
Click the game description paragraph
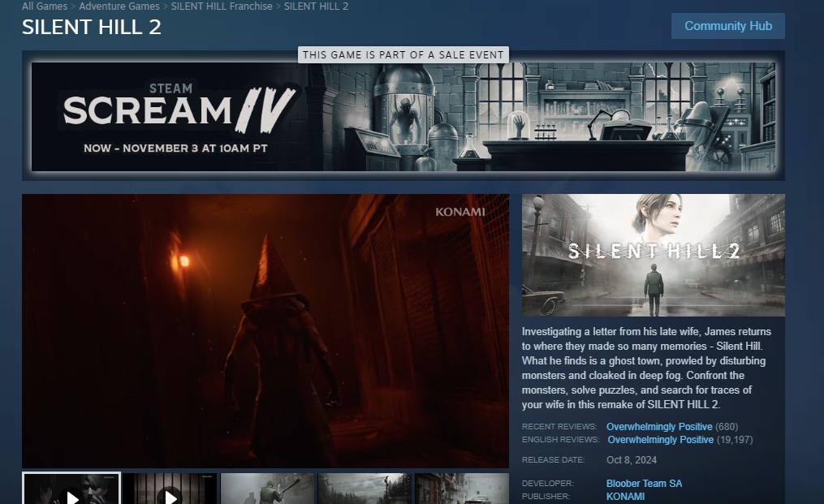(x=647, y=368)
